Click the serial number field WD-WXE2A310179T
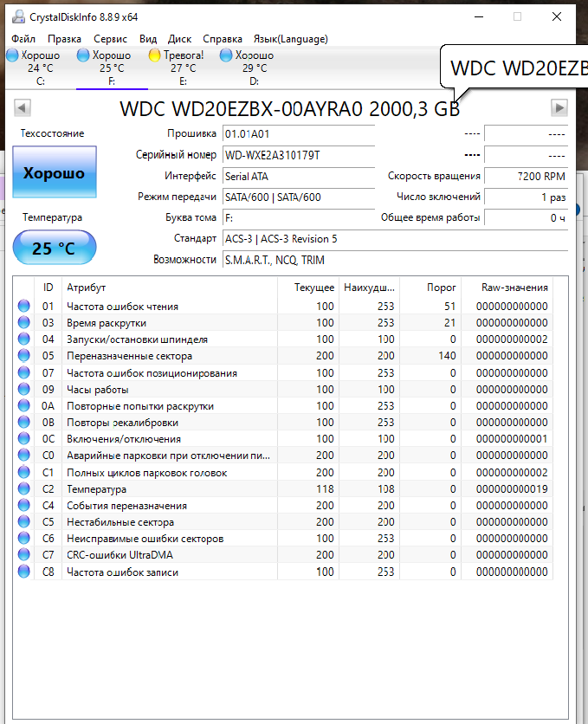Screen dimensions: 588x724 [x=299, y=155]
